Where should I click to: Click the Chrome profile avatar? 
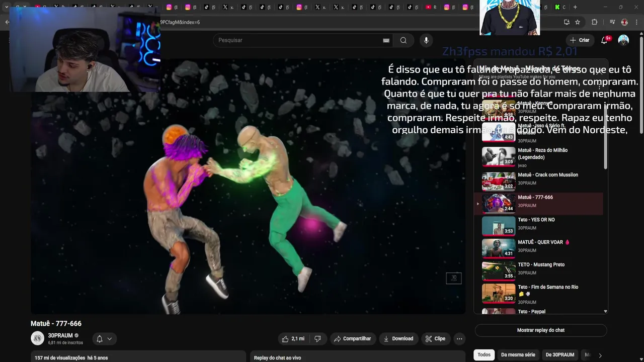(624, 22)
